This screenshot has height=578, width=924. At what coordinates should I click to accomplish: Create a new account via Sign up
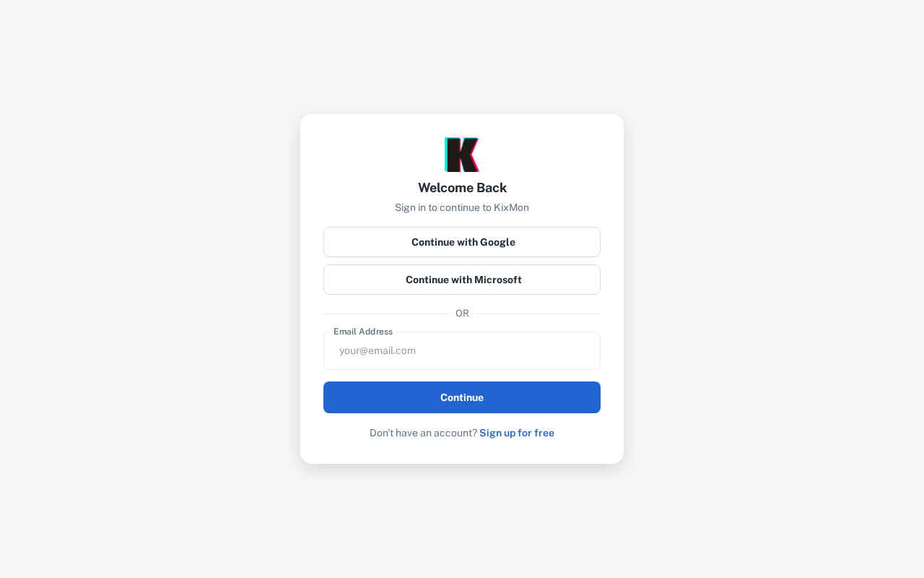click(517, 433)
